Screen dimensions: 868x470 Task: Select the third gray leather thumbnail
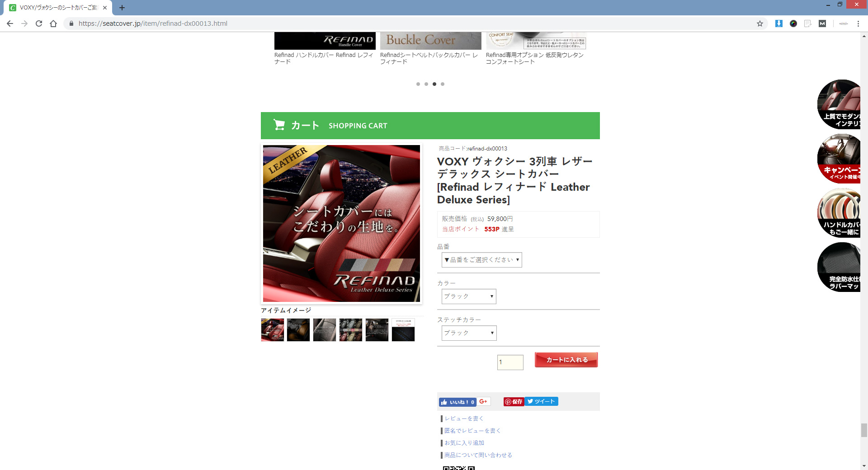click(x=325, y=330)
